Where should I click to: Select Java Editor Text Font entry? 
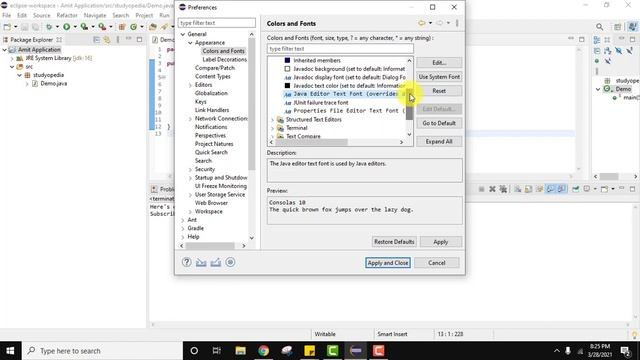point(344,94)
